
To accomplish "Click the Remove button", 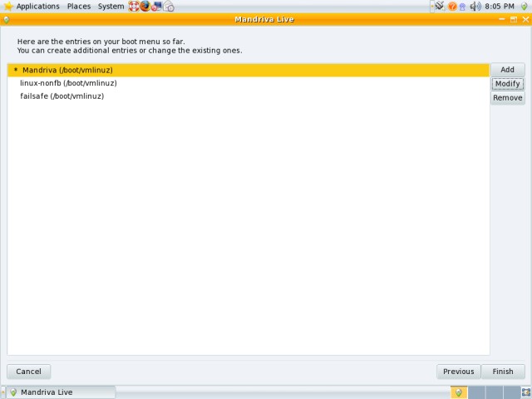I will click(508, 98).
